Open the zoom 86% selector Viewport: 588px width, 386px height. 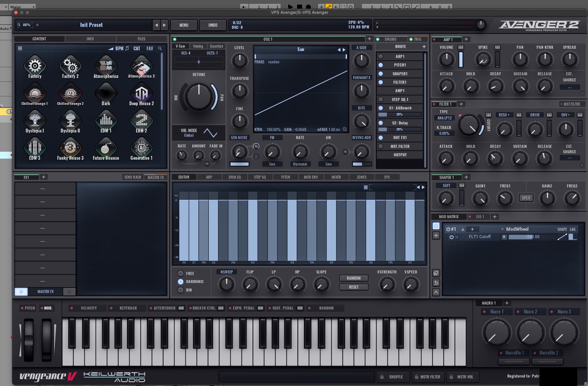tap(26, 25)
